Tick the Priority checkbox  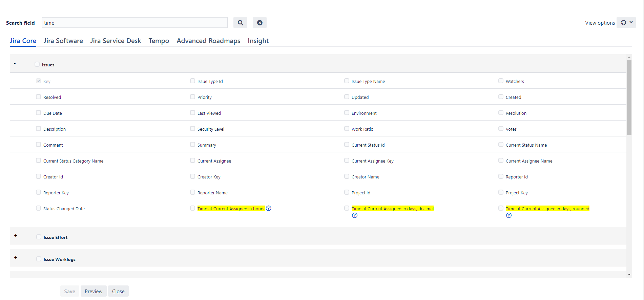[x=193, y=97]
